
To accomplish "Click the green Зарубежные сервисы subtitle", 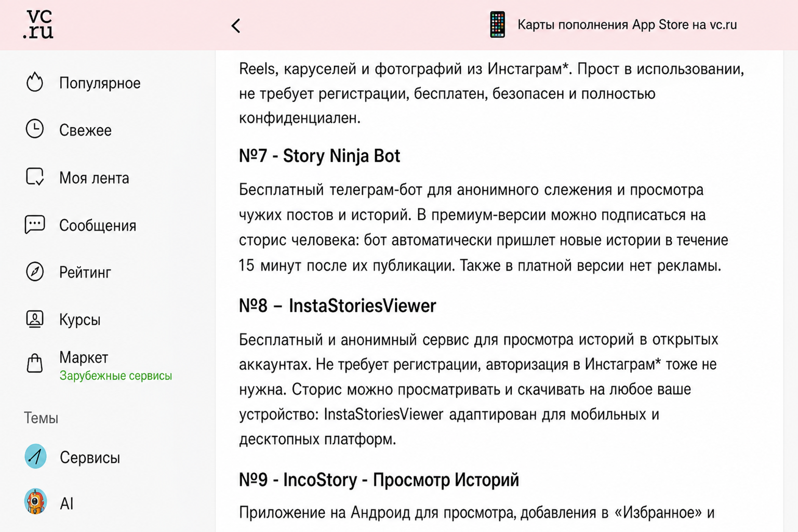I will (116, 376).
